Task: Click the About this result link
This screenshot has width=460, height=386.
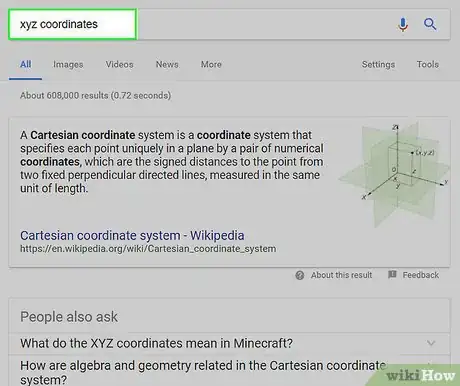Action: pyautogui.click(x=341, y=275)
